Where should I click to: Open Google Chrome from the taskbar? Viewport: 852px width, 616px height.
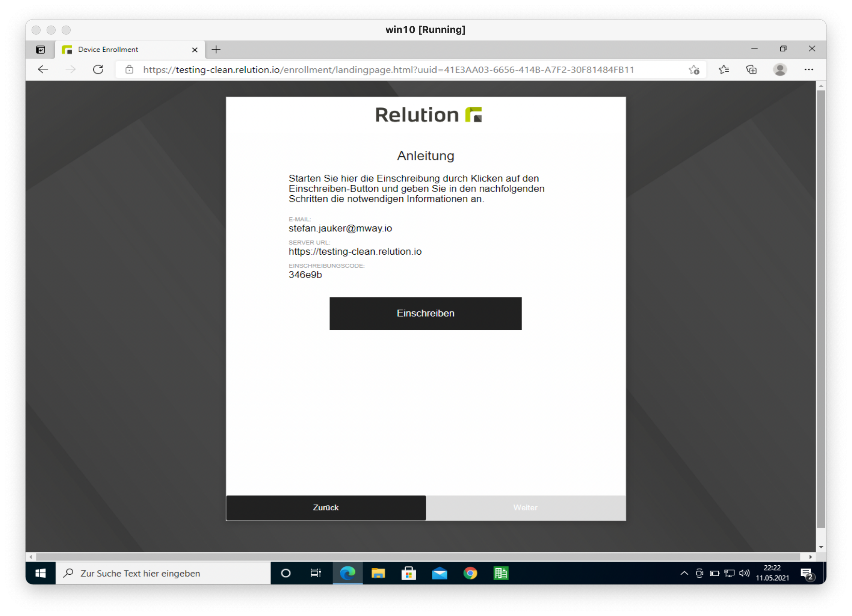[470, 573]
